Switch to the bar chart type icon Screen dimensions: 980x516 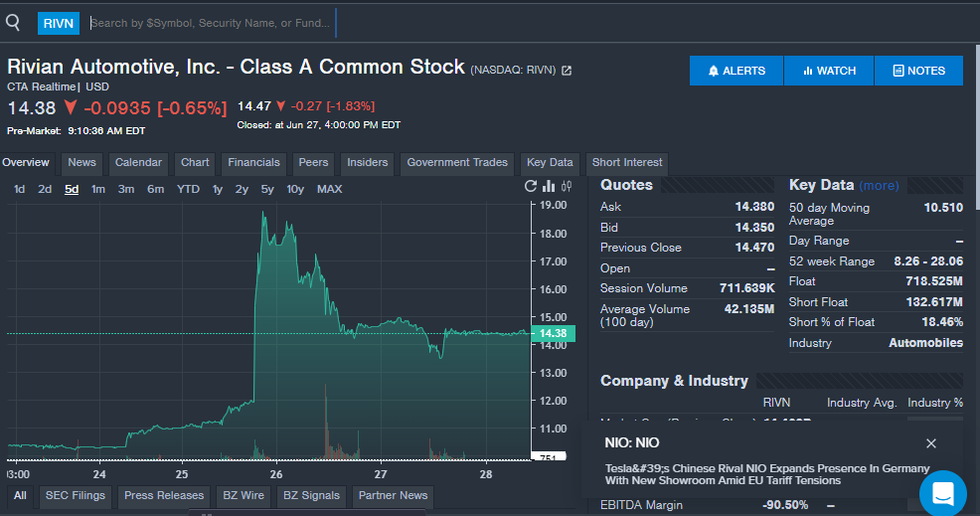549,186
